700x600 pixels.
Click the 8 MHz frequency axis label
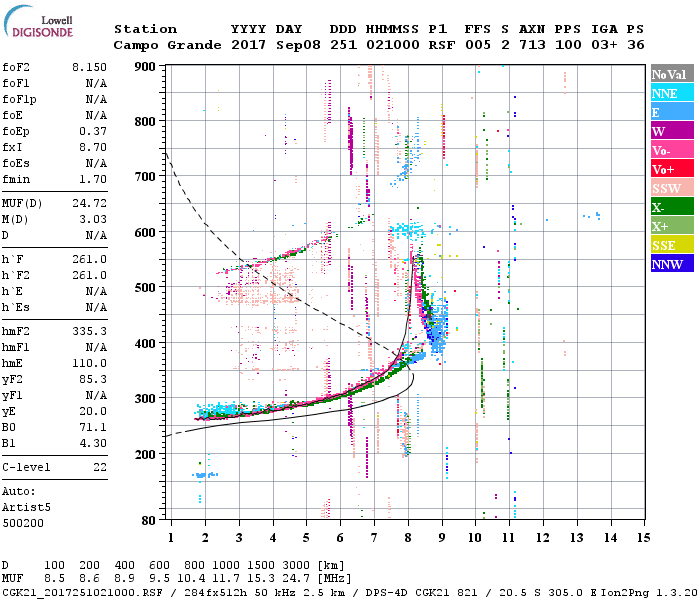pyautogui.click(x=408, y=538)
